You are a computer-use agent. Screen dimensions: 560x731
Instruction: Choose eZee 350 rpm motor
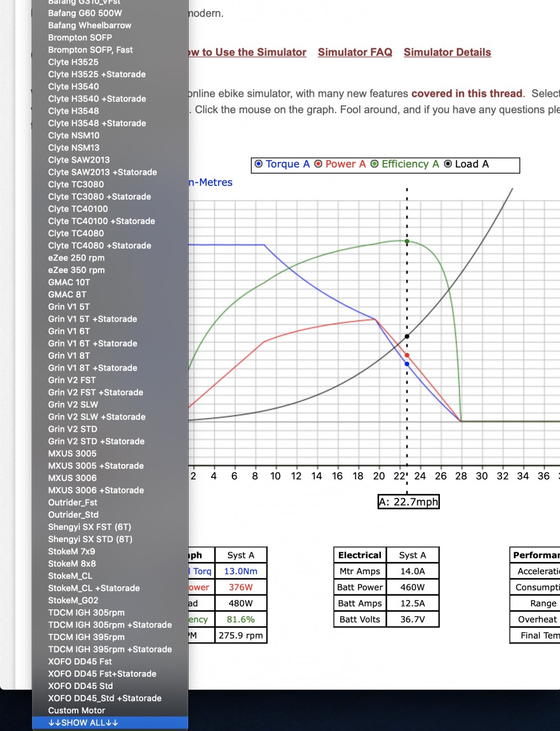(x=110, y=270)
